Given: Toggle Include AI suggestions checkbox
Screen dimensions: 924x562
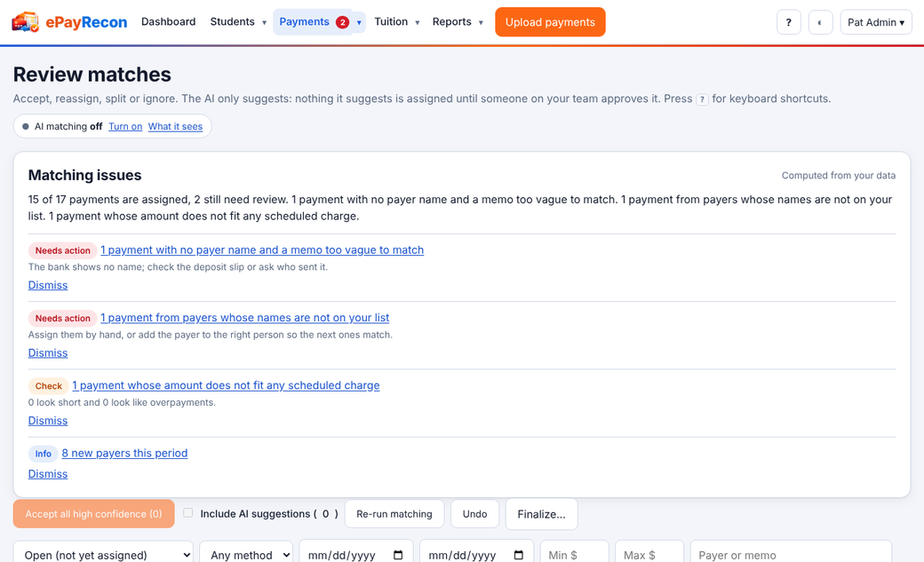Looking at the screenshot, I should 188,512.
